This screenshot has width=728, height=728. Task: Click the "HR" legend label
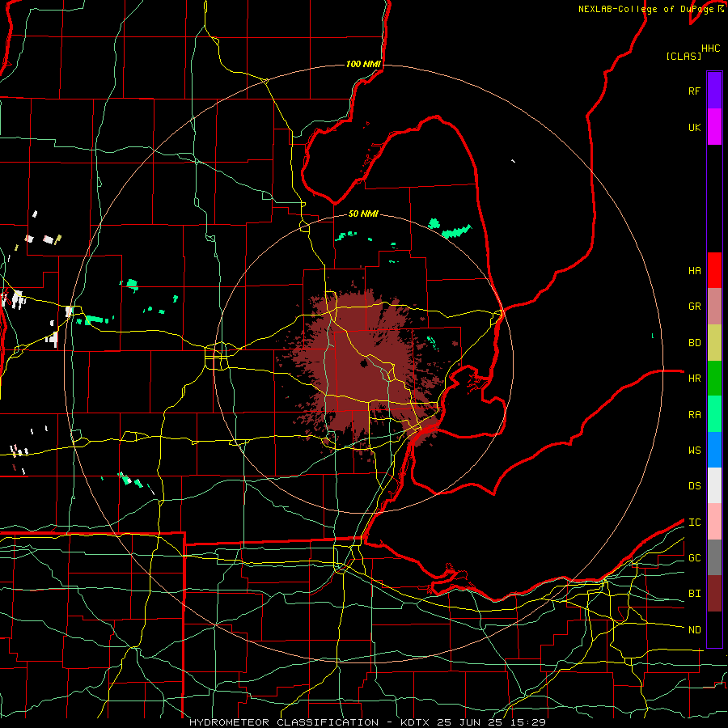pos(694,379)
